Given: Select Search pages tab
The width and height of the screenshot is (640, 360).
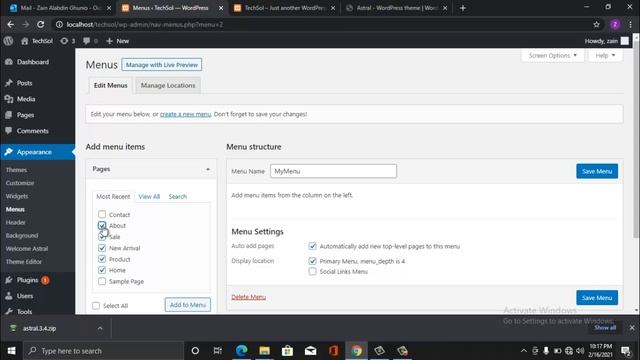Looking at the screenshot, I should pos(178,196).
